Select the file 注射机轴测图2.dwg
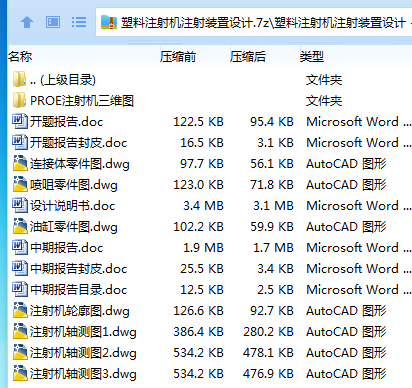This screenshot has width=412, height=388. (x=83, y=353)
